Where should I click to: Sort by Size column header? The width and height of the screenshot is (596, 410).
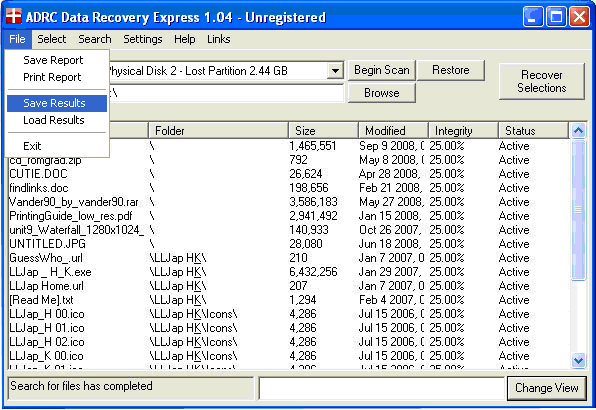323,131
